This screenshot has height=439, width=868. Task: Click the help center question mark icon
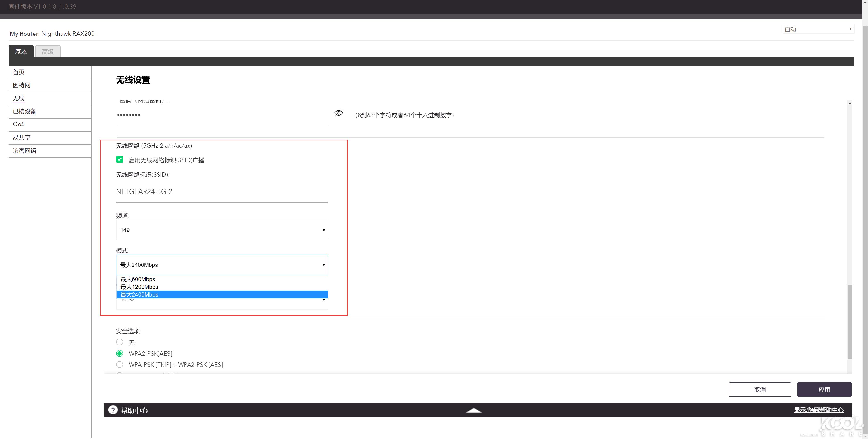[x=113, y=410]
